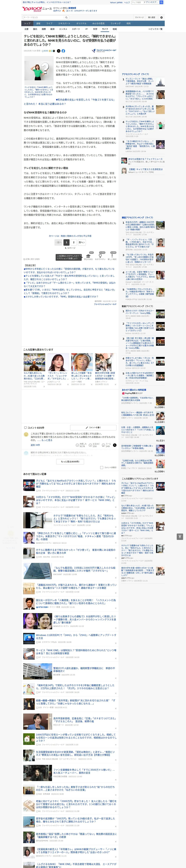Dismiss the スマホ所持 NHK受信料 article

[x=115, y=507]
